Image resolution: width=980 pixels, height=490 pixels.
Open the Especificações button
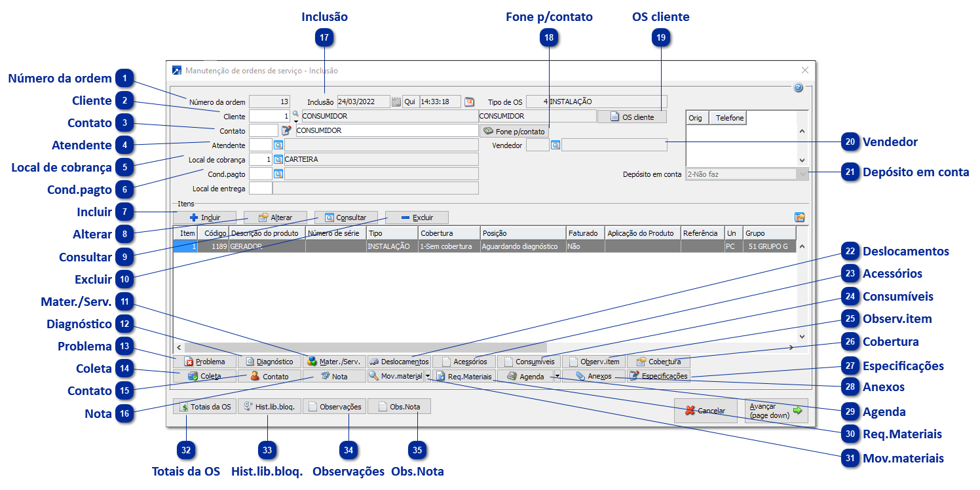(658, 377)
